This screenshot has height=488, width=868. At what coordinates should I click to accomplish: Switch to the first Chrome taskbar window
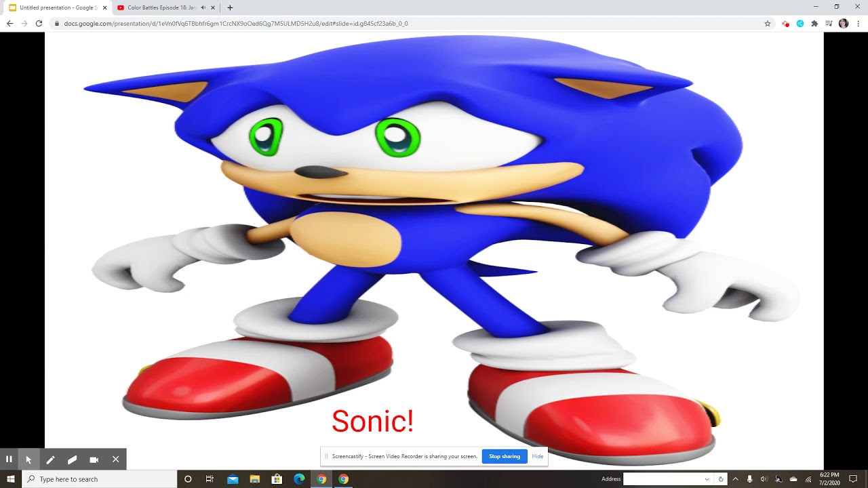click(321, 479)
